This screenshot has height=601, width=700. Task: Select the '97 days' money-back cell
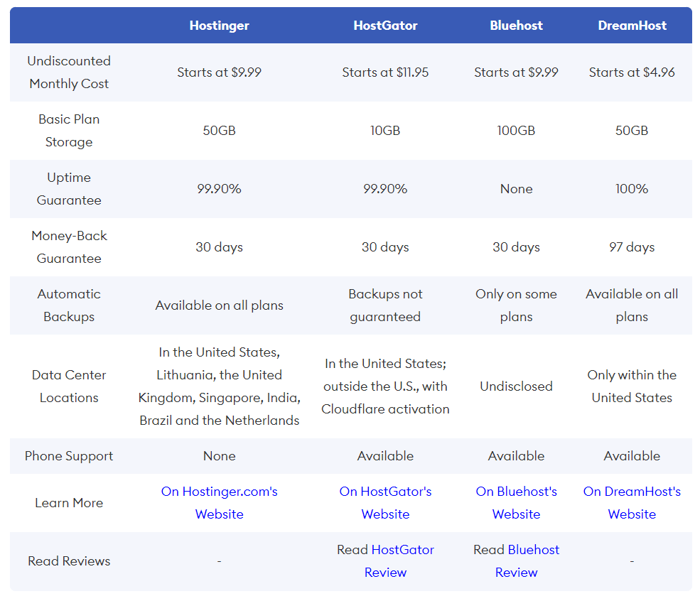pos(632,247)
